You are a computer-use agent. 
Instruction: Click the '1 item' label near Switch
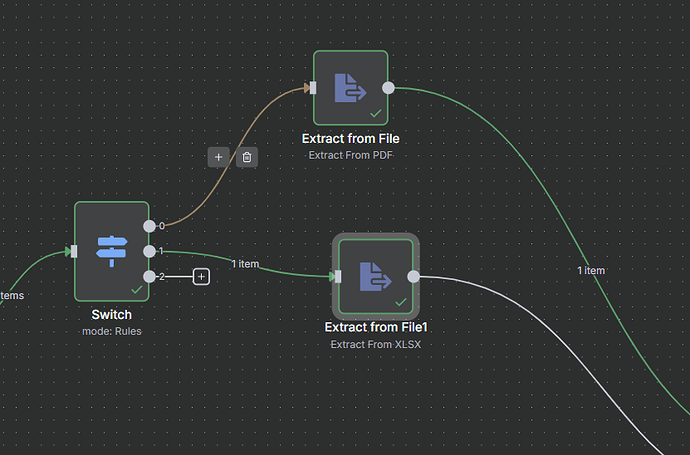[246, 264]
